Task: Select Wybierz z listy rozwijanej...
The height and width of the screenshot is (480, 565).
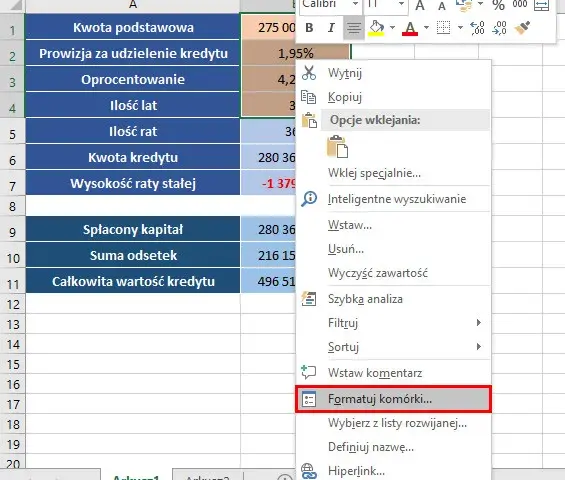Action: [393, 423]
